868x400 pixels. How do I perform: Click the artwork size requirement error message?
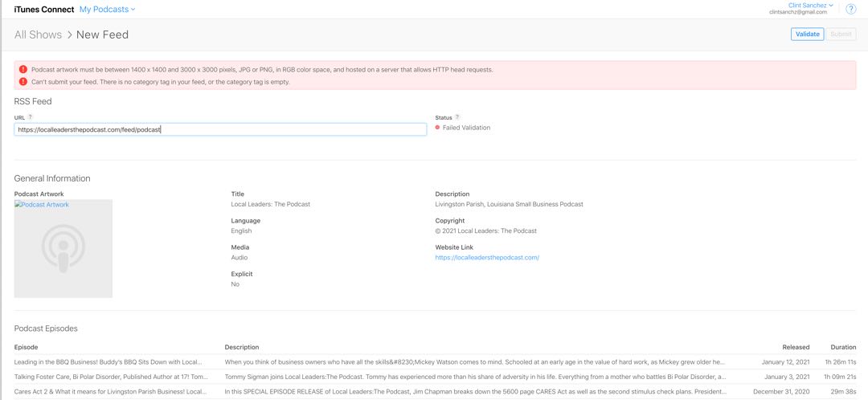[262, 70]
